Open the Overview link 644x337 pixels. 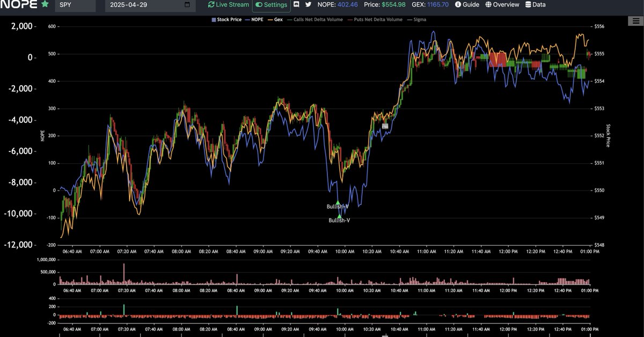pos(502,4)
